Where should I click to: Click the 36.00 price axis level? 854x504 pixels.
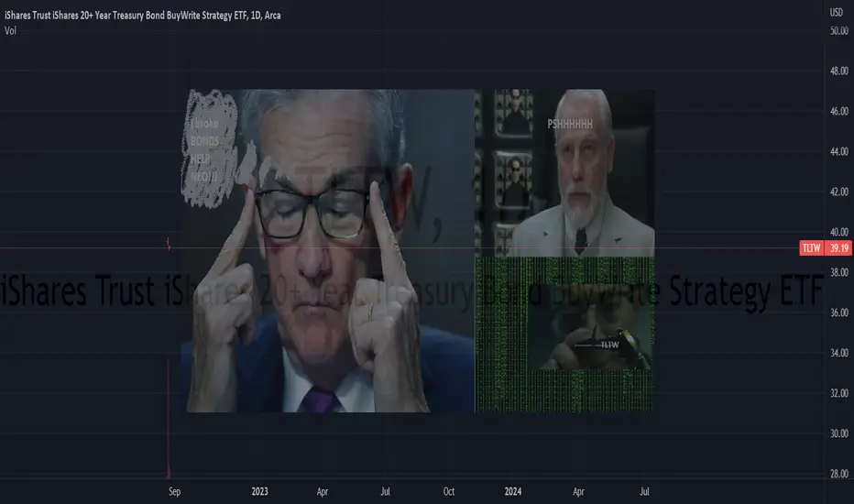pyautogui.click(x=838, y=312)
